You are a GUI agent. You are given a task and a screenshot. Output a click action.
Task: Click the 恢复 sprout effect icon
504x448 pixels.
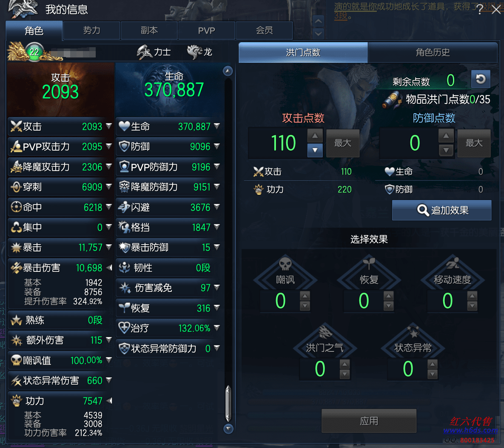[369, 263]
